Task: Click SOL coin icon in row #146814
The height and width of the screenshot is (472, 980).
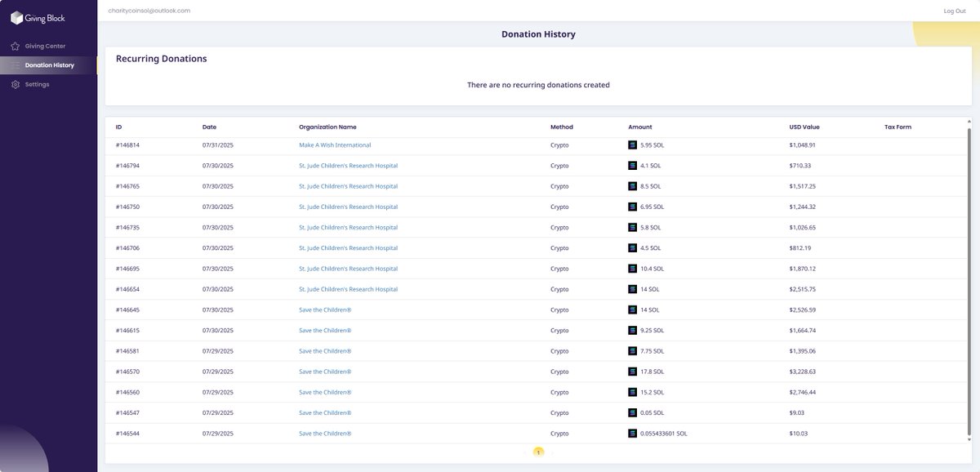Action: (632, 145)
